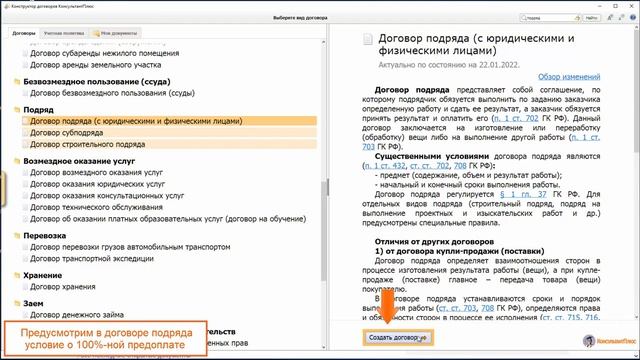Screen dimensions: 640x360
Task: Click document icon of Договор субаренды нежилого помещения
Action: click(x=25, y=53)
